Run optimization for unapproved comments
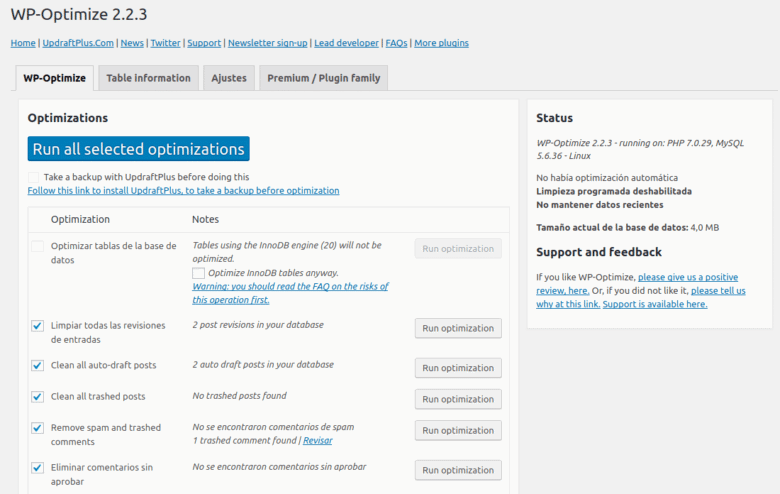Screen dimensions: 780x494 [458, 470]
